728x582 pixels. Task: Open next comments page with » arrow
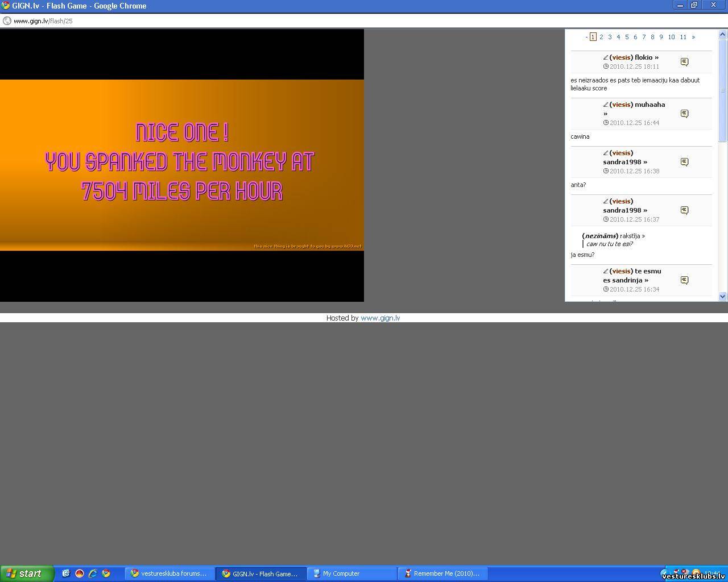pyautogui.click(x=693, y=37)
